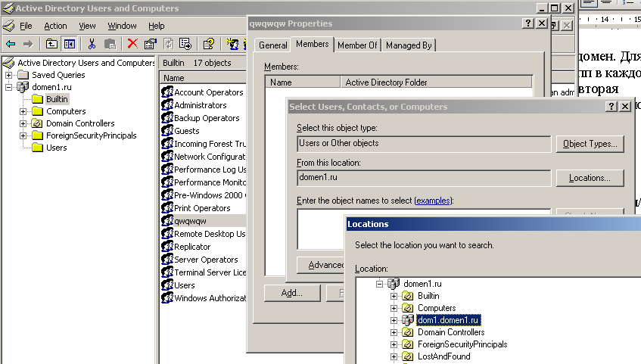Viewport: 641px width, 364px height.
Task: Switch to the Member Of tab
Action: click(x=357, y=45)
